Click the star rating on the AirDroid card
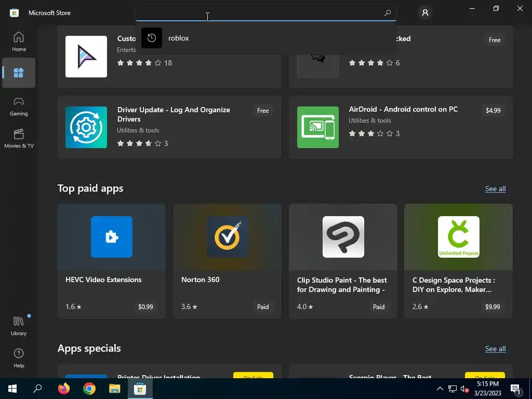532x399 pixels. pos(374,134)
